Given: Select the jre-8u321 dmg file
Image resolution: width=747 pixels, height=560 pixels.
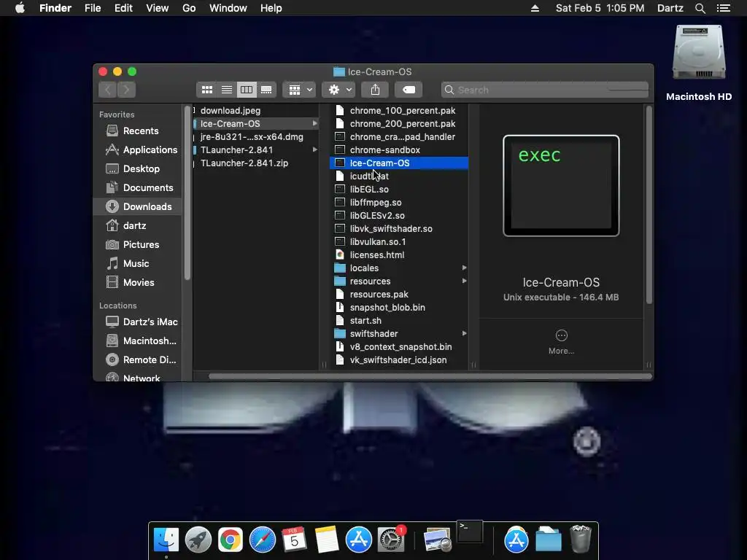Looking at the screenshot, I should [x=256, y=136].
